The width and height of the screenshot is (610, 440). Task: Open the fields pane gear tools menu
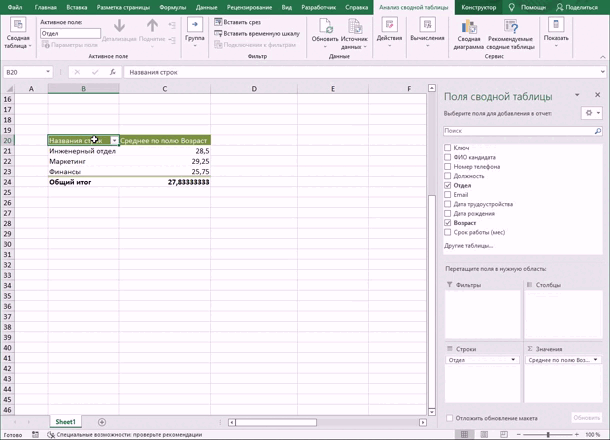pos(592,113)
